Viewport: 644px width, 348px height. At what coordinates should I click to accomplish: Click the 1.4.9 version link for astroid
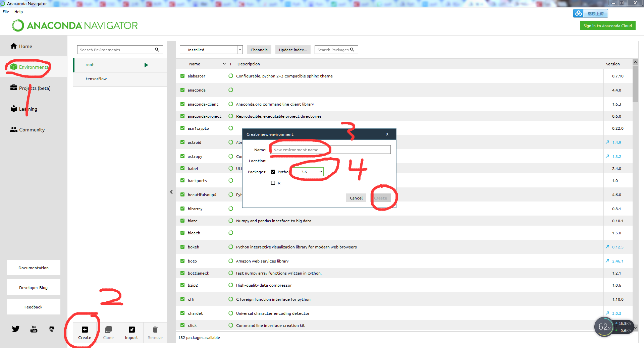616,142
